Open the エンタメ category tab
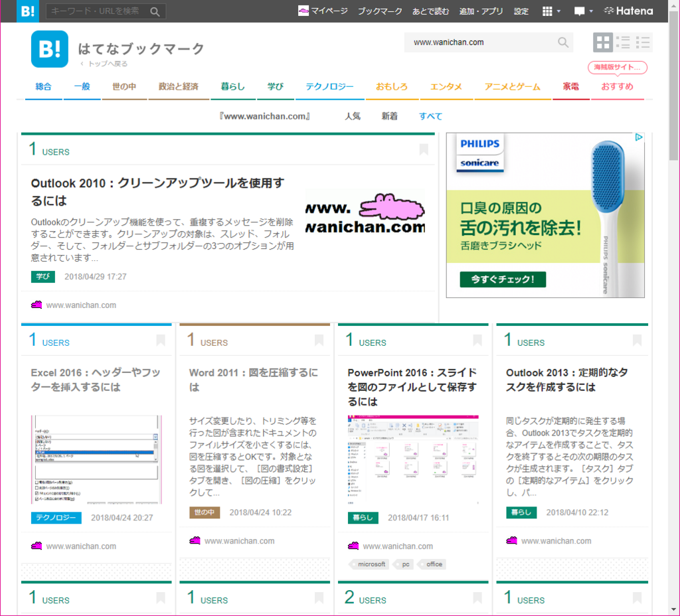The width and height of the screenshot is (680, 616). (446, 87)
